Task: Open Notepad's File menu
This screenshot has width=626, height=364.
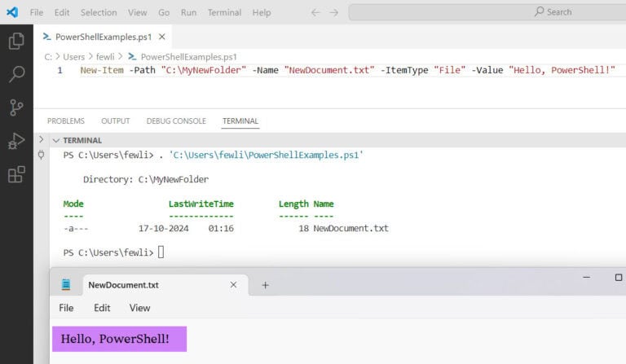Action: [x=66, y=308]
